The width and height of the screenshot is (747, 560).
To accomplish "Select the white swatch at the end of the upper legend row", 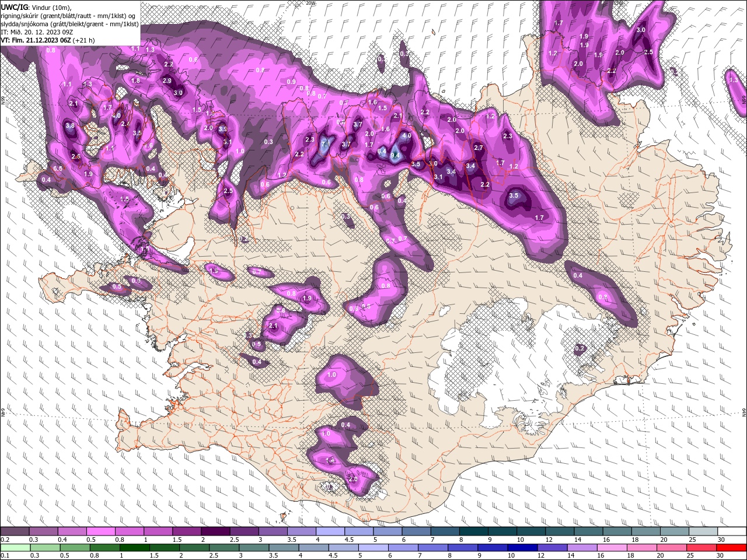I will pyautogui.click(x=732, y=531).
